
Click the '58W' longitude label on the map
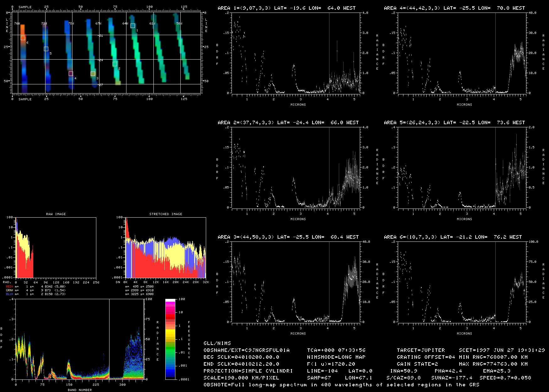(x=179, y=24)
